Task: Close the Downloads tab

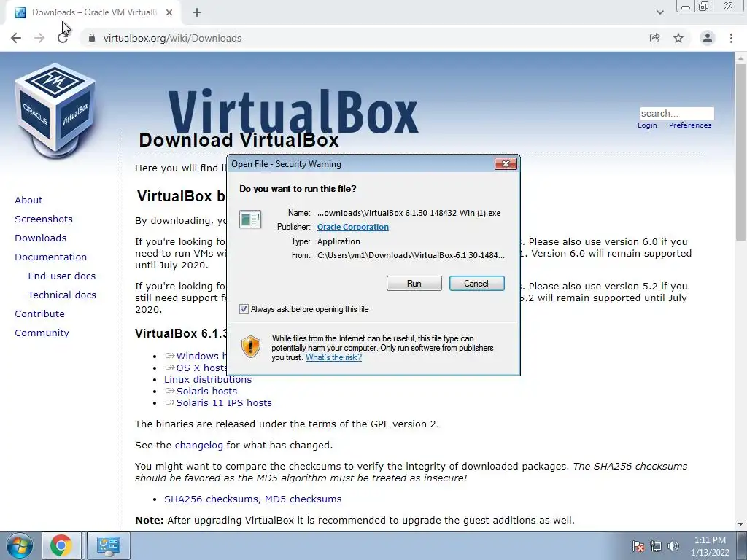Action: (169, 12)
